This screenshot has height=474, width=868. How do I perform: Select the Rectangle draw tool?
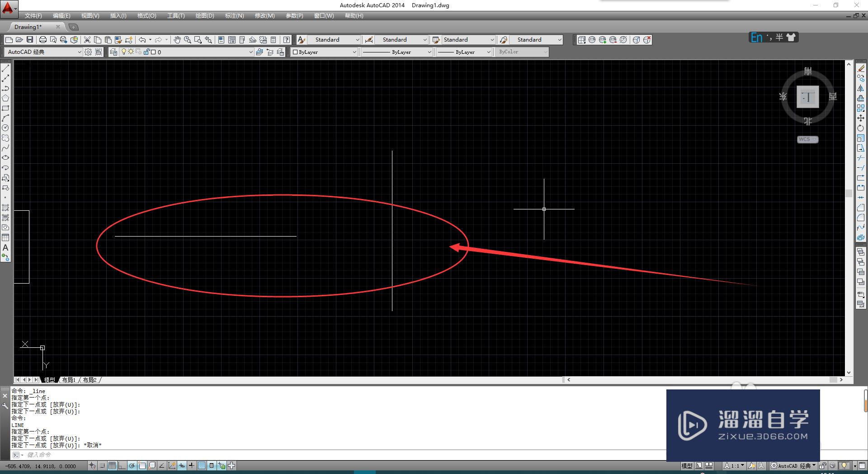tap(5, 108)
